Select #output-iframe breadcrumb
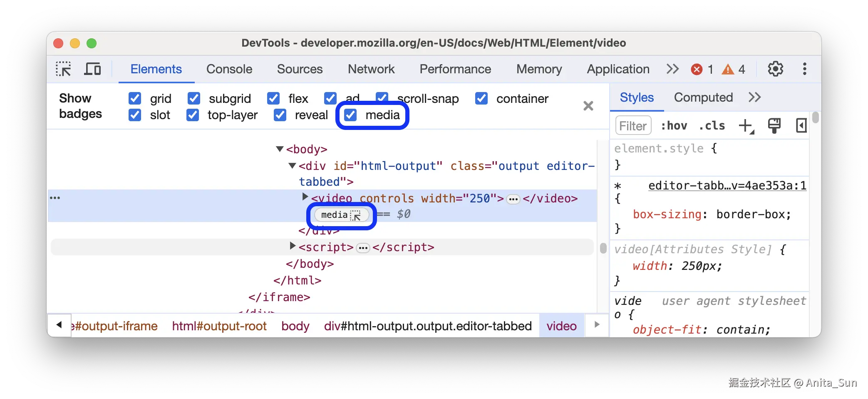The height and width of the screenshot is (399, 868). click(x=114, y=326)
